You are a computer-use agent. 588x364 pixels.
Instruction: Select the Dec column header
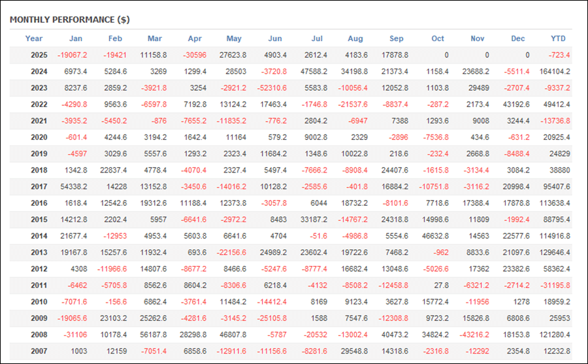pyautogui.click(x=518, y=39)
